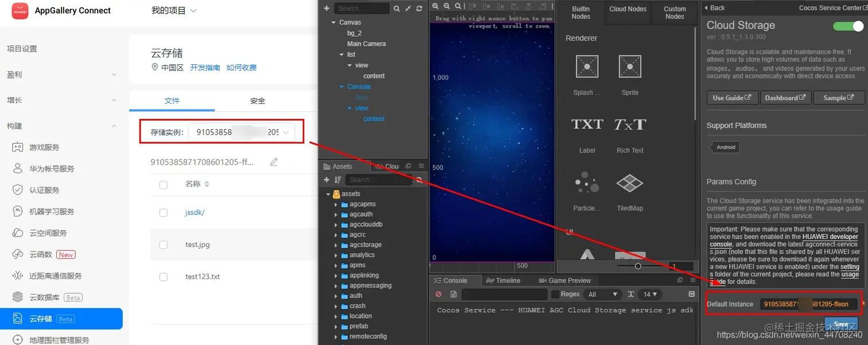Screen dimensions: 868x345
Task: Select the TiledMap node icon
Action: 630,183
